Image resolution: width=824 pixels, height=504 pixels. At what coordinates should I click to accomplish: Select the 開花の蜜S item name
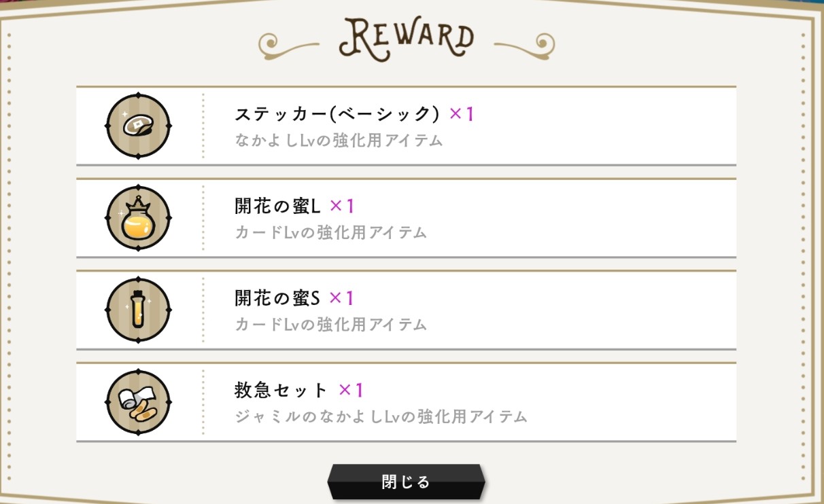[277, 298]
